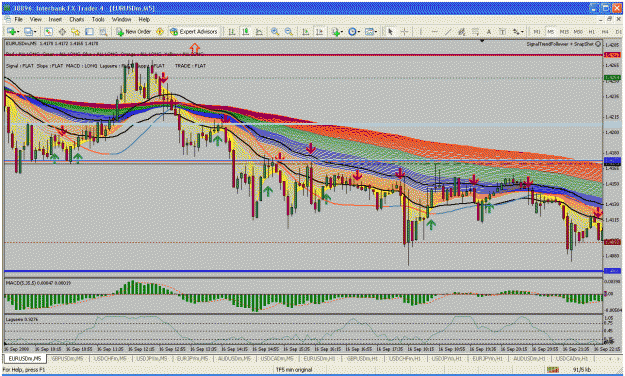The image size is (625, 376).
Task: Select the vertical line drawing tool
Action: pyautogui.click(x=421, y=31)
